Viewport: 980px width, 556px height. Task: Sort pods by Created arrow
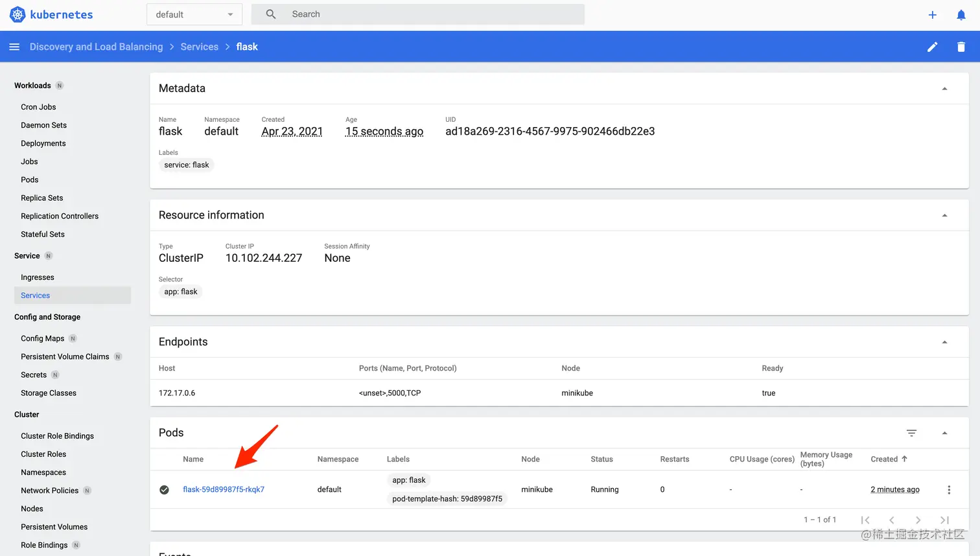coord(904,459)
